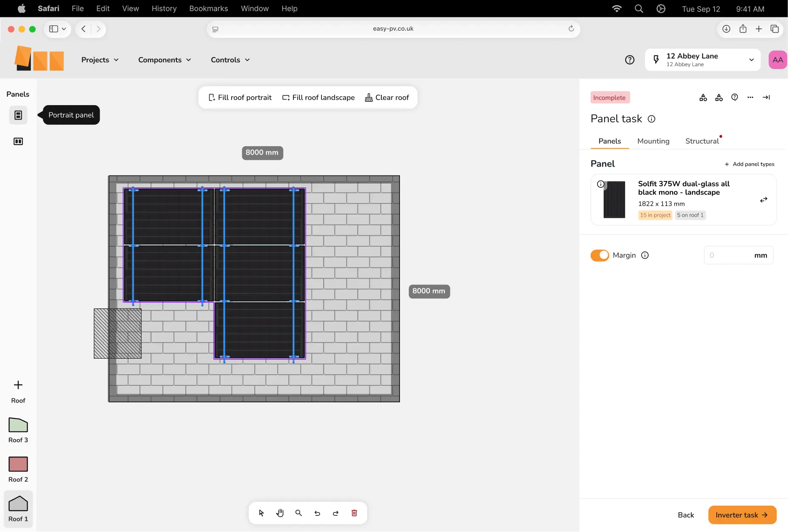Go back in Safari
This screenshot has height=532, width=788.
pyautogui.click(x=84, y=29)
